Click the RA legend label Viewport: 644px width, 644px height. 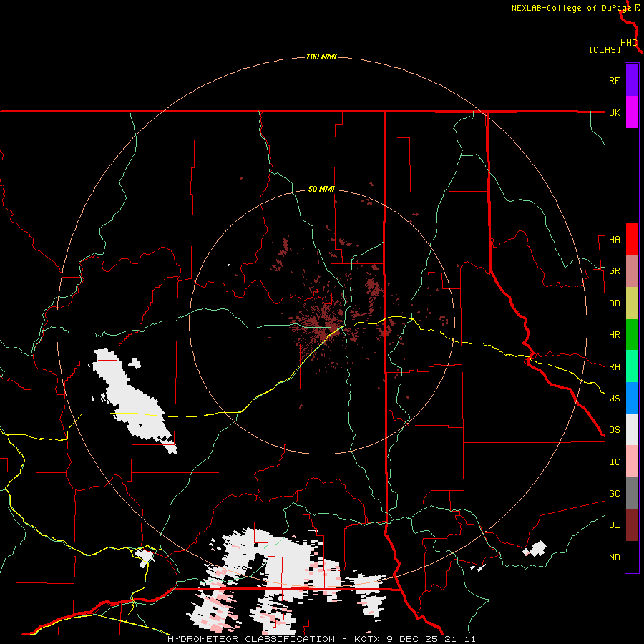614,367
